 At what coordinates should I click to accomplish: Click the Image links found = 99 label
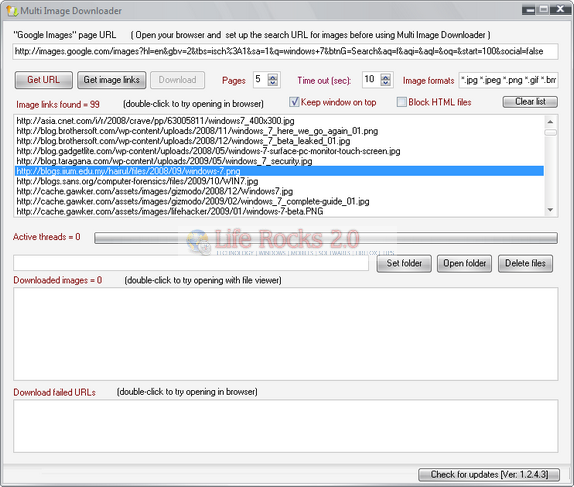[x=58, y=104]
